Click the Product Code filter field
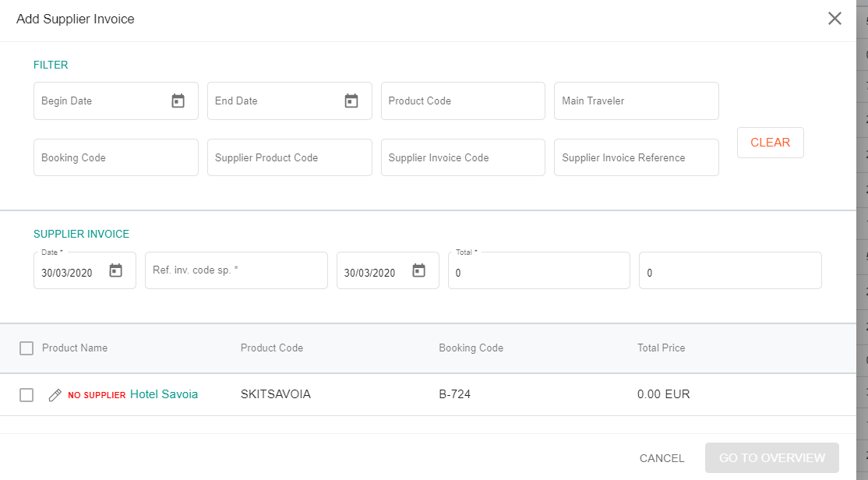The height and width of the screenshot is (480, 868). pos(463,101)
